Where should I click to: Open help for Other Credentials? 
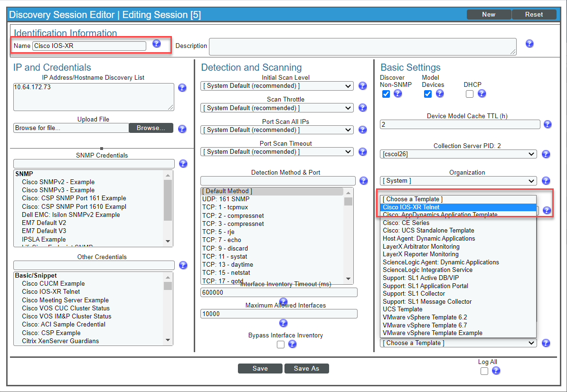183,265
